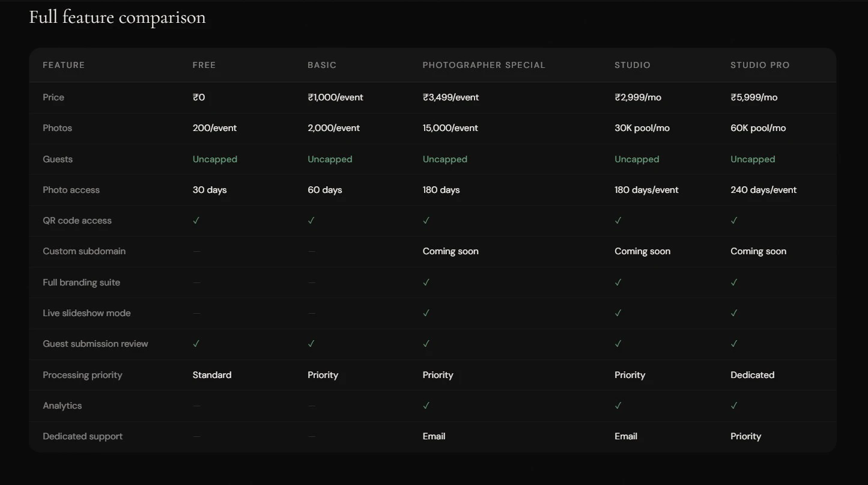The width and height of the screenshot is (868, 485).
Task: Click the 'Photo access' row label
Action: click(x=71, y=190)
